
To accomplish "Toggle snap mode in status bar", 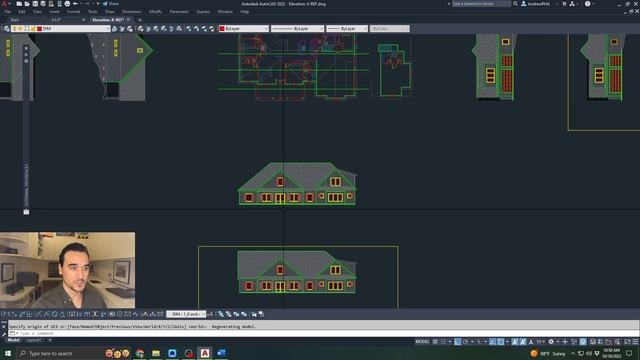I will (443, 342).
